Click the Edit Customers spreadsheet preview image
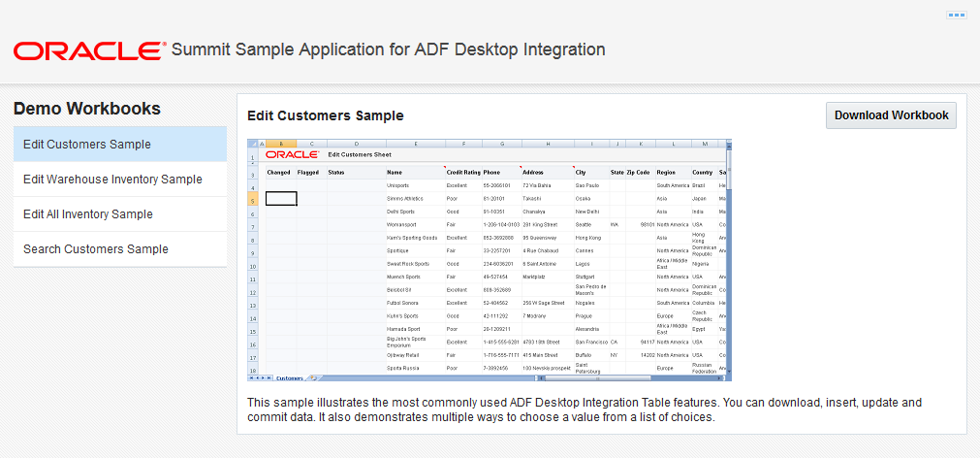Image resolution: width=980 pixels, height=458 pixels. point(490,260)
